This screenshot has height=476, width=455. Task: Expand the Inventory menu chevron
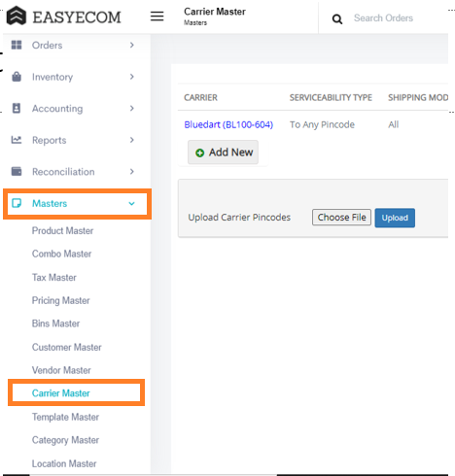point(132,77)
